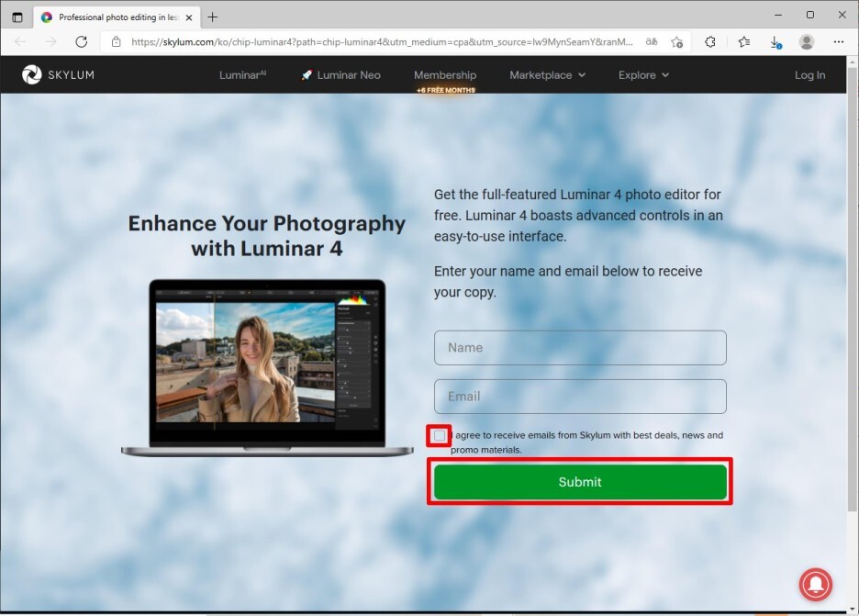Select the Professional photo editing tab
The image size is (859, 616).
pos(117,17)
